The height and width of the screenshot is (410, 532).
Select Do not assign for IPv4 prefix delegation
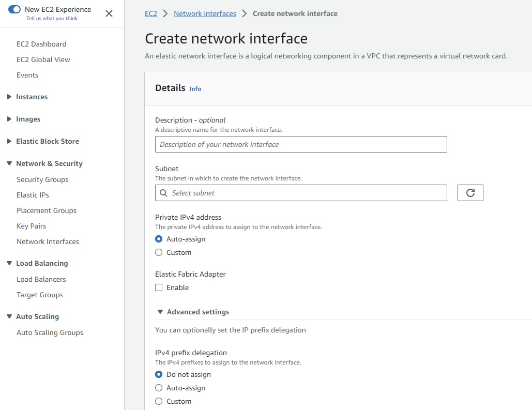[159, 374]
